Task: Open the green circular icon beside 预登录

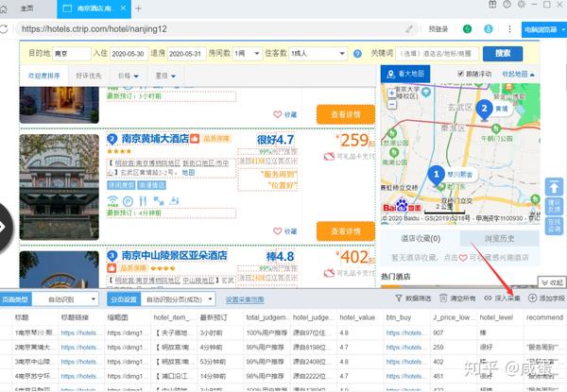Action: [467, 29]
